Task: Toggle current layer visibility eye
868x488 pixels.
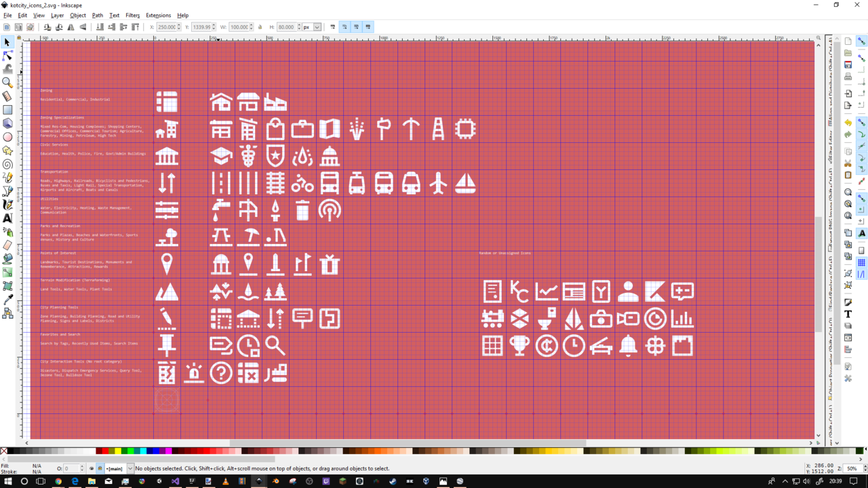Action: tap(92, 468)
